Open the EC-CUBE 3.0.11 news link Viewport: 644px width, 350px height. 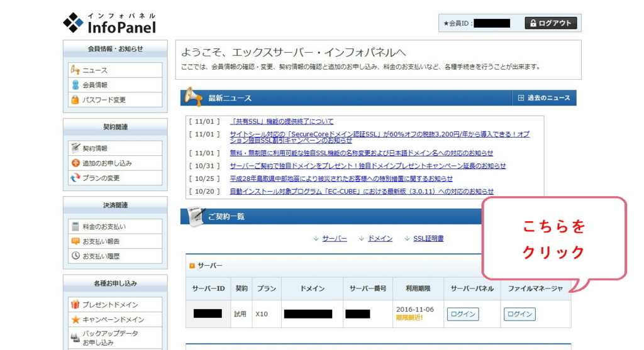click(x=362, y=191)
